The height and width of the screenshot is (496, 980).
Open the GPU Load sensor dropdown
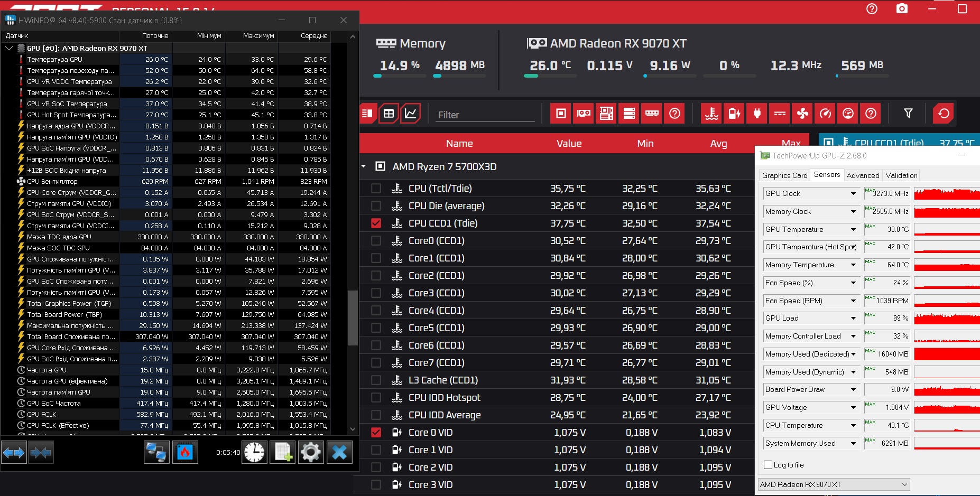pyautogui.click(x=853, y=318)
